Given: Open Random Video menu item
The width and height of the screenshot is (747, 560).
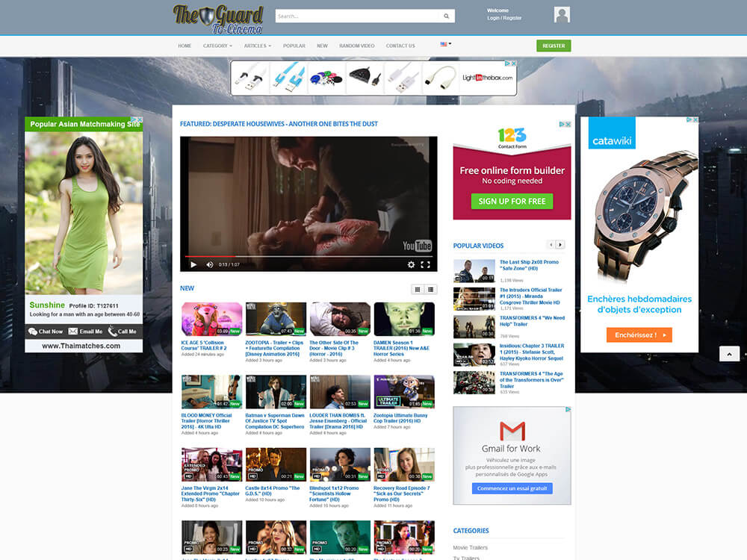Looking at the screenshot, I should point(357,46).
